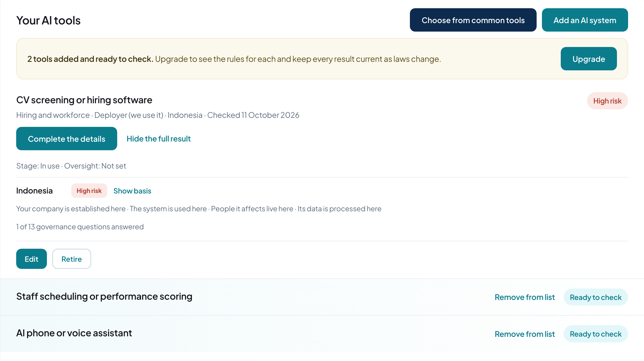Screen dimensions: 644x361
Task: Click Add an AI system button
Action: pos(585,20)
